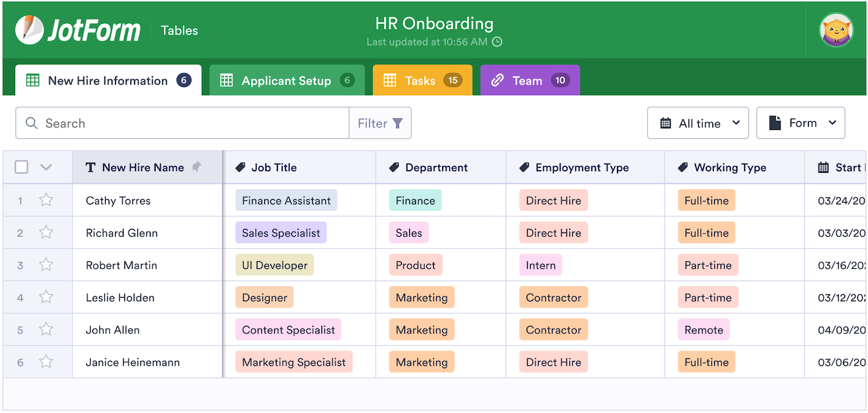Star the Janice Heinemann row
Screen dimensions: 868x413
coord(46,362)
